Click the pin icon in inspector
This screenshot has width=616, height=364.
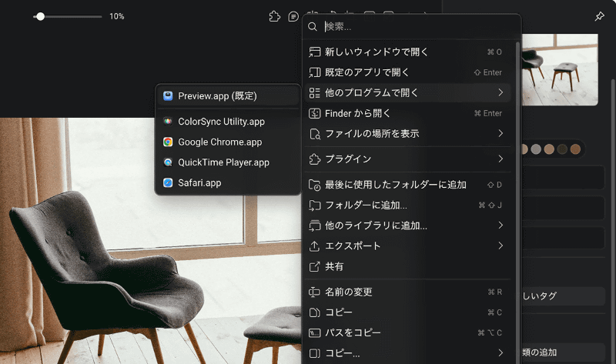click(x=599, y=16)
